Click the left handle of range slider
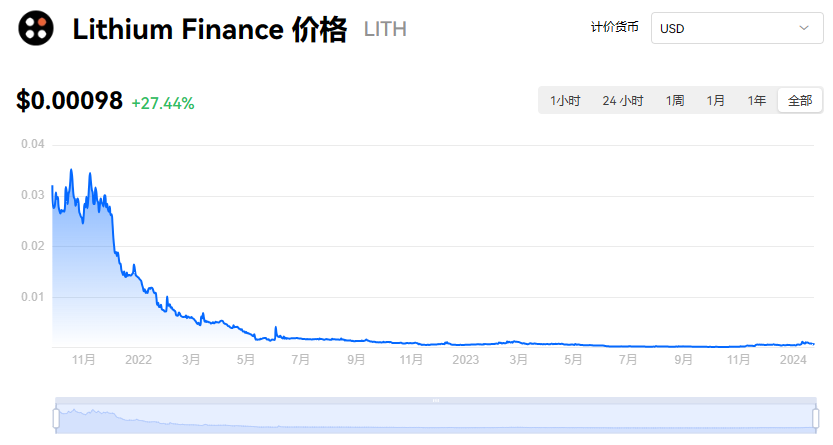The height and width of the screenshot is (445, 833). [x=56, y=418]
